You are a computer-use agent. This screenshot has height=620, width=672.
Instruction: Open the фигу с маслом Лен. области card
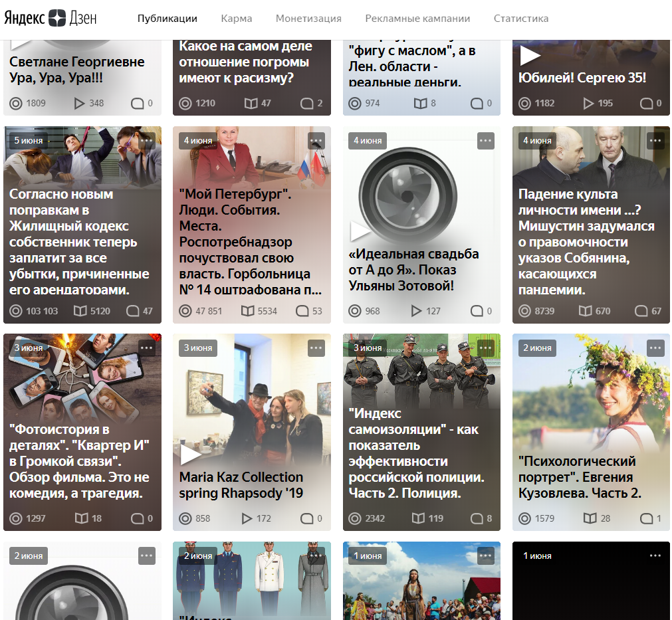click(x=421, y=78)
